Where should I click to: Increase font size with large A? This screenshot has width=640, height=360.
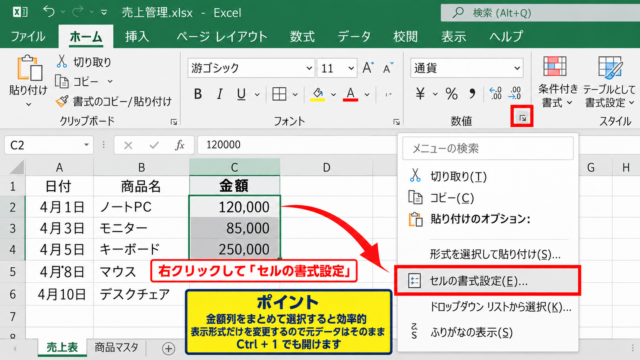tap(368, 68)
